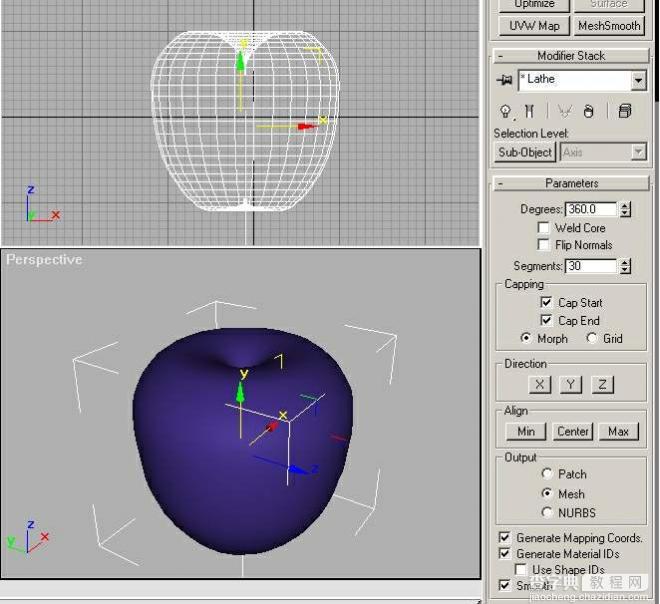This screenshot has width=660, height=604.
Task: Click the Segments value field
Action: (x=591, y=266)
